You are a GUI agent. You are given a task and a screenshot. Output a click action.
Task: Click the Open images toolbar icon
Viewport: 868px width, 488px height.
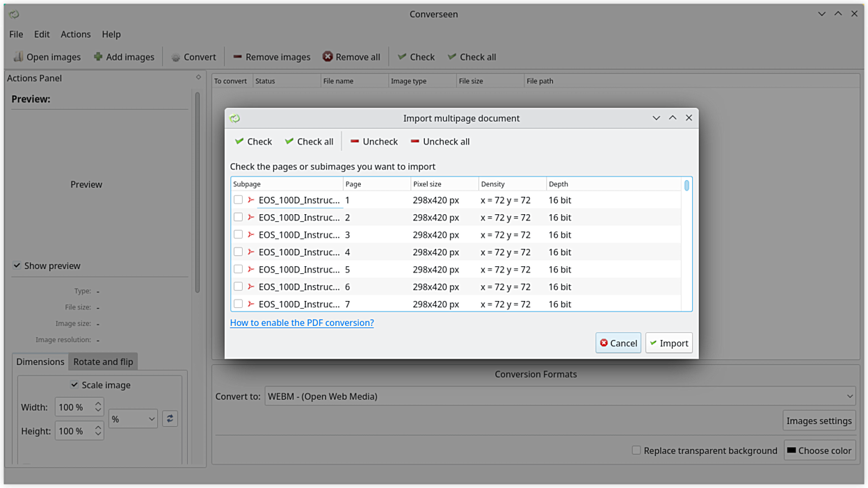(18, 57)
